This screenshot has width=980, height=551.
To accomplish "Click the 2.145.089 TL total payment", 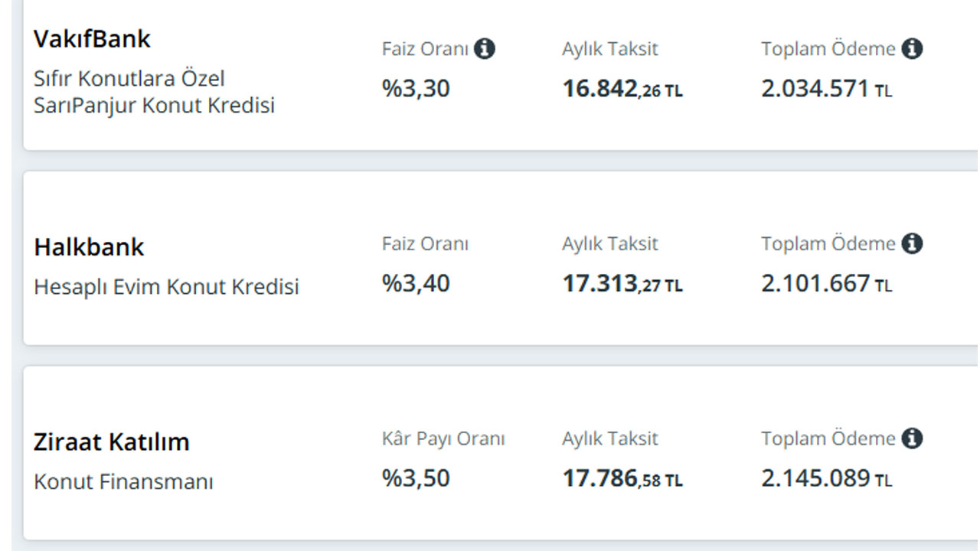I will tap(827, 479).
